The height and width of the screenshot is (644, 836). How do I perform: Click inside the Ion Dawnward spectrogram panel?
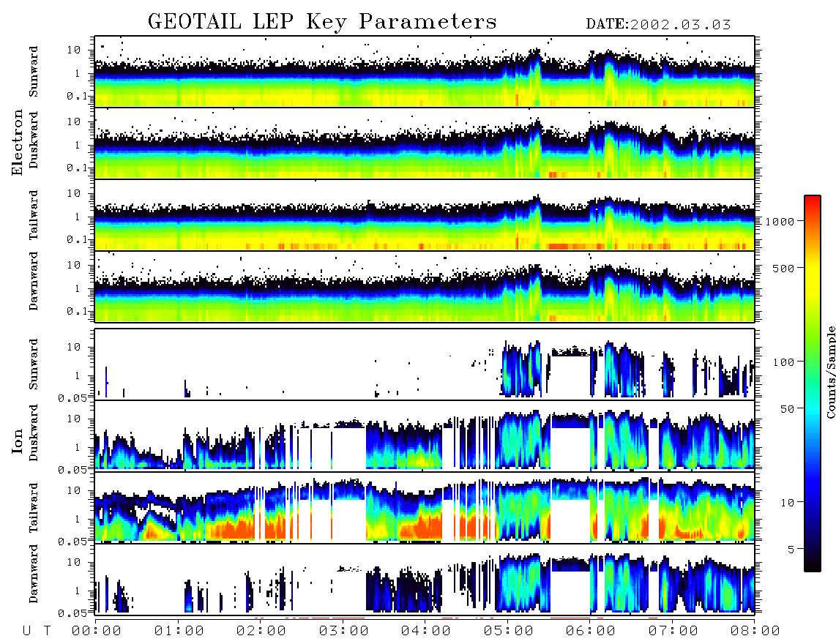(425, 579)
